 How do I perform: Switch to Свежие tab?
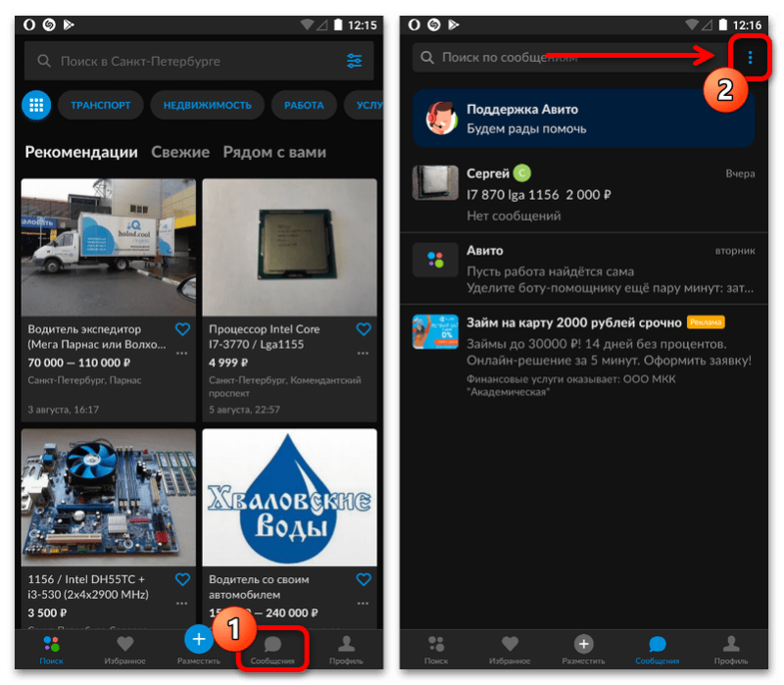(180, 152)
